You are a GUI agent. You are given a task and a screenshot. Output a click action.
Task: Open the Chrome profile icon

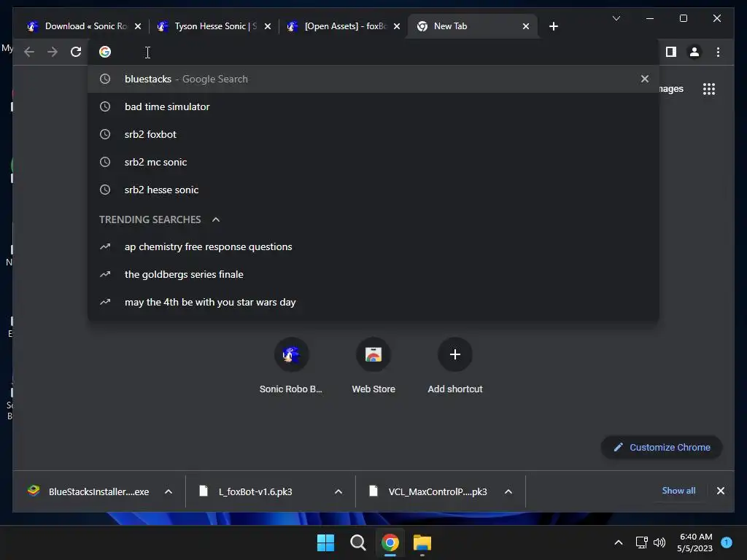[694, 52]
